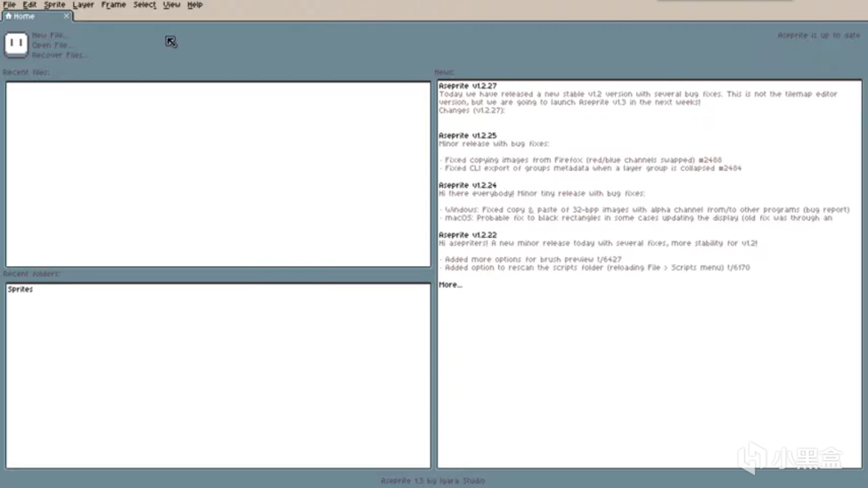Open issue #2484 link in the news
Image resolution: width=868 pixels, height=488 pixels.
point(730,168)
